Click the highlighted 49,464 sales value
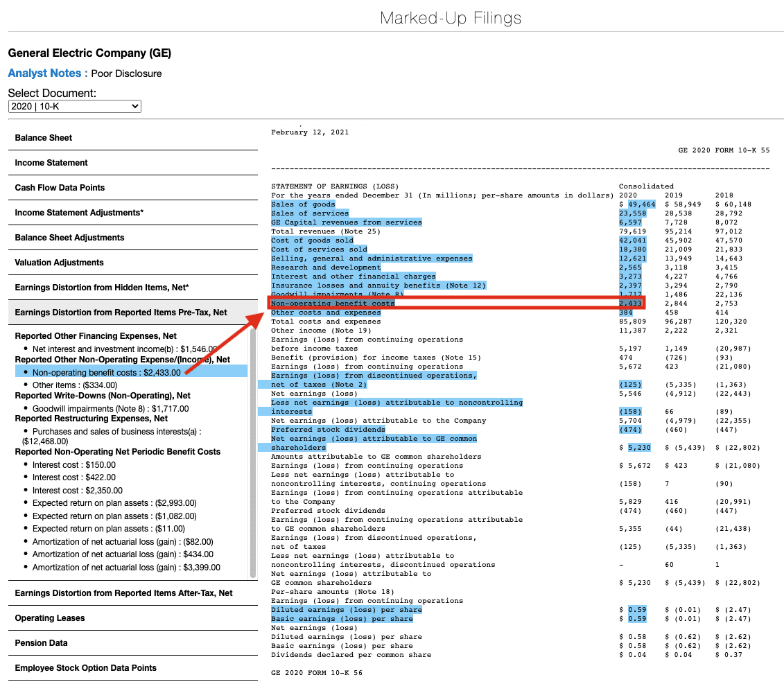This screenshot has height=684, width=784. coord(641,204)
